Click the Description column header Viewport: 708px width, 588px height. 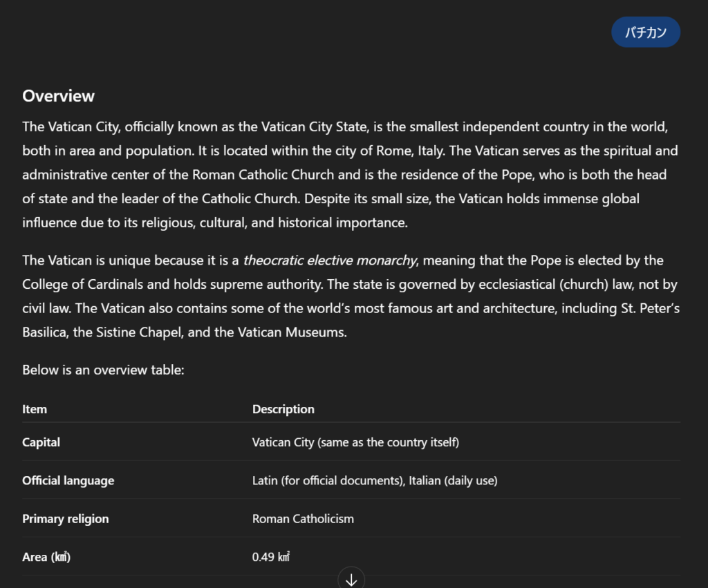tap(283, 409)
